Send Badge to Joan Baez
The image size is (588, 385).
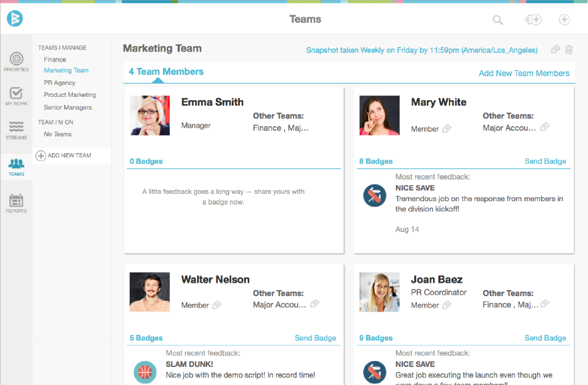tap(545, 338)
